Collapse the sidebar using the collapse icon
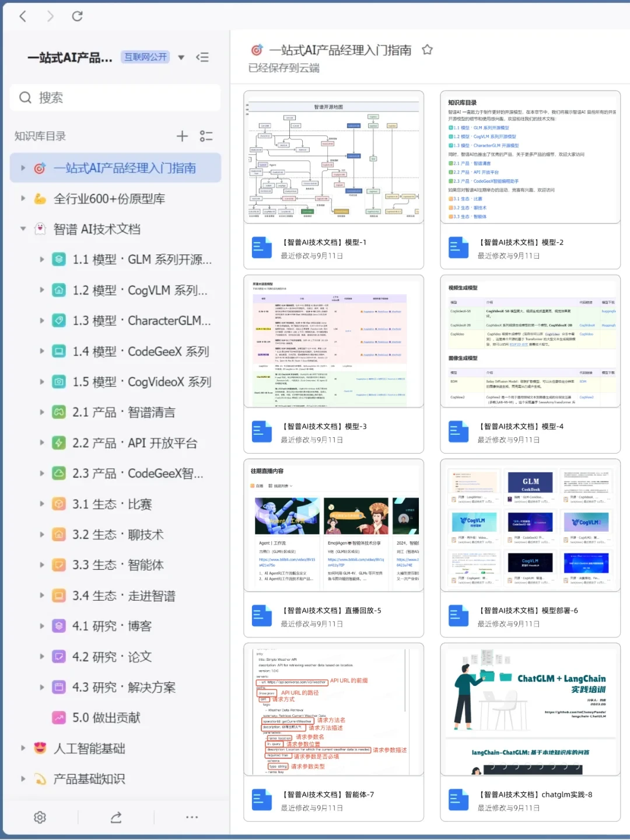 (203, 57)
